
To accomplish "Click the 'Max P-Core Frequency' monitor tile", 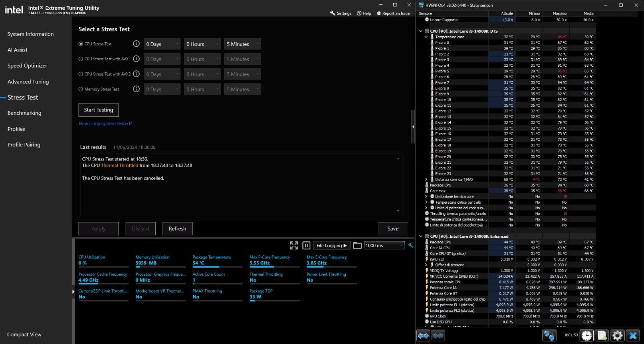I will pos(275,261).
